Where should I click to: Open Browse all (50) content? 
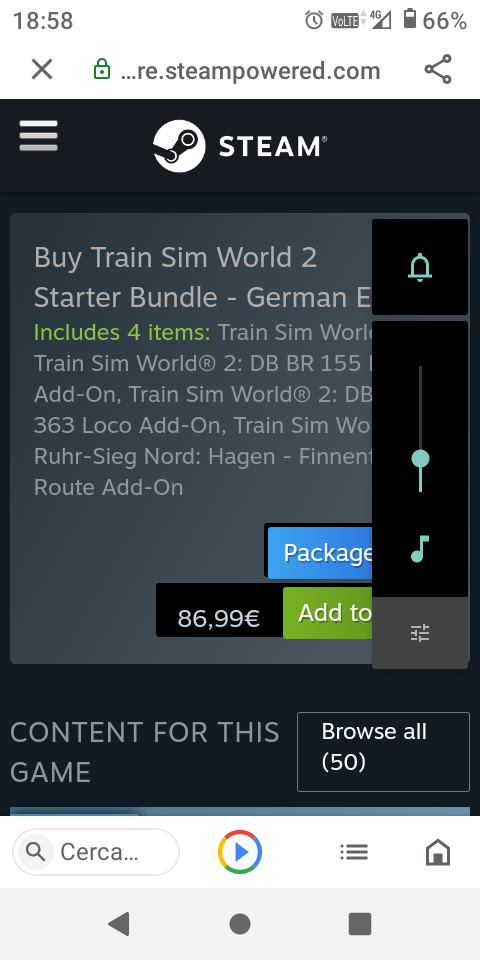[x=383, y=752]
